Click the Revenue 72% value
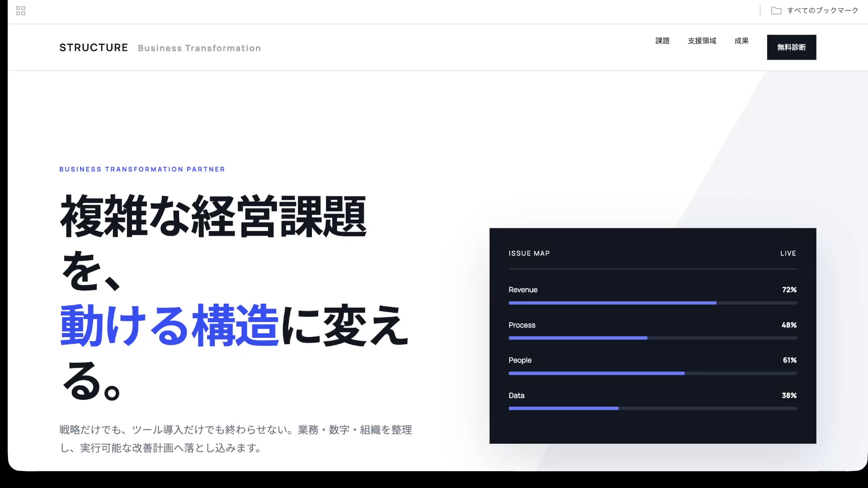Viewport: 868px width, 488px height. click(x=789, y=290)
